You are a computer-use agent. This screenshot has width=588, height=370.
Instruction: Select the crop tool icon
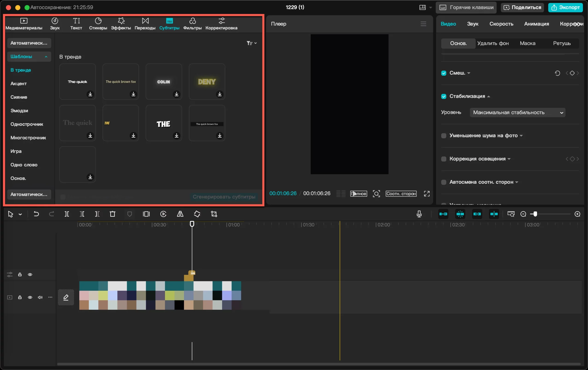[214, 214]
